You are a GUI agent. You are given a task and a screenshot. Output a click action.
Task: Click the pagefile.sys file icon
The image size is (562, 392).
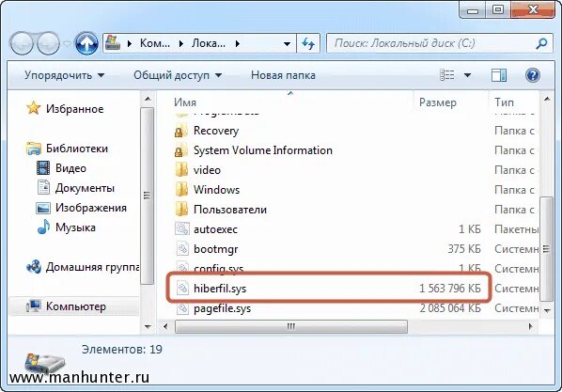point(182,308)
